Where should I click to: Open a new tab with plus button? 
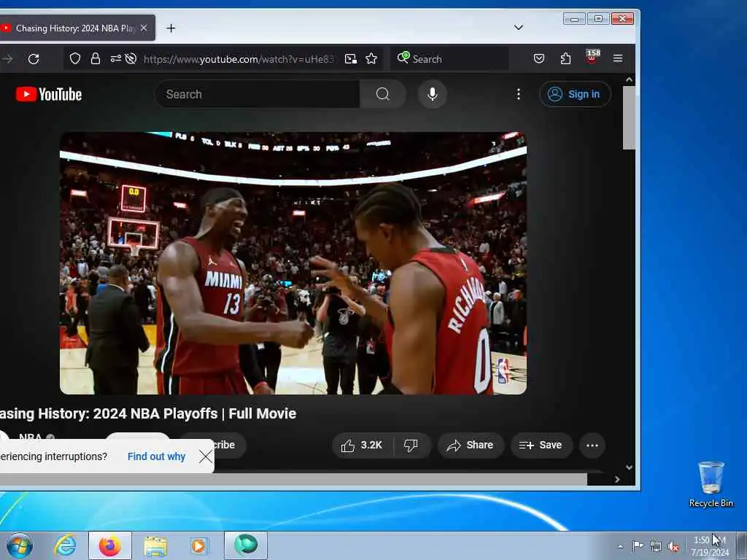click(171, 28)
